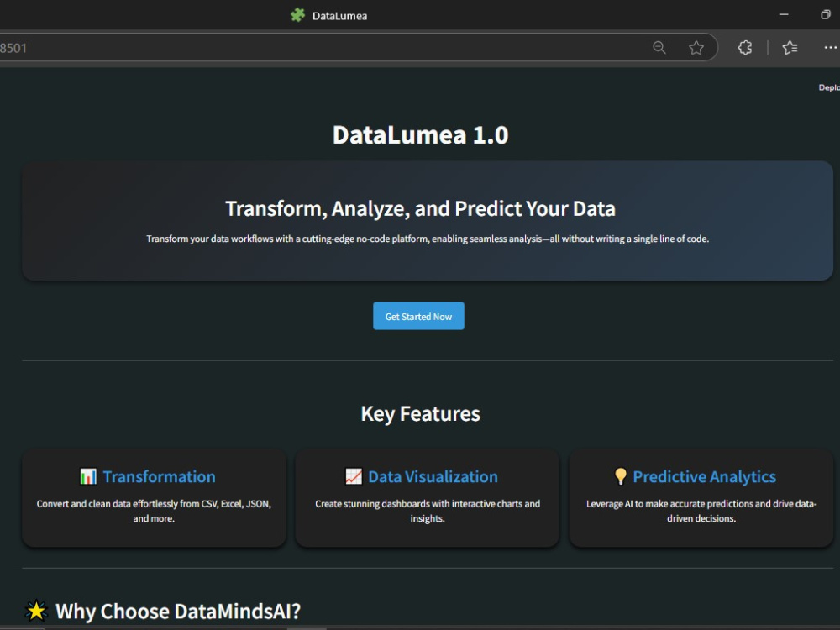Minimize the browser window
This screenshot has height=630, width=840.
point(784,14)
